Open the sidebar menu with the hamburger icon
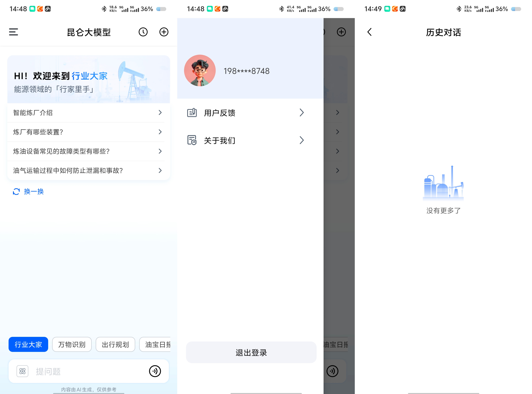This screenshot has width=532, height=394. coord(13,32)
